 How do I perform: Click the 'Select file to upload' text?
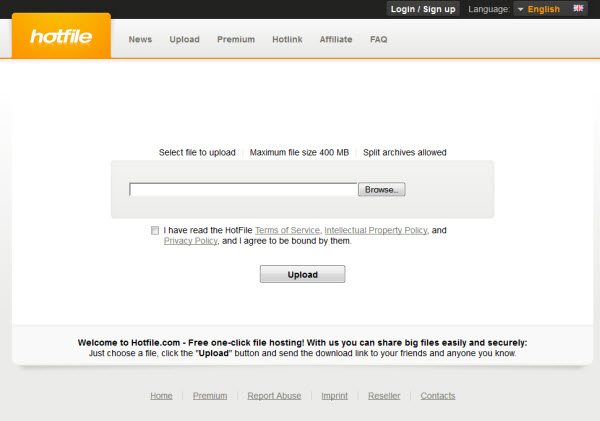(x=197, y=152)
